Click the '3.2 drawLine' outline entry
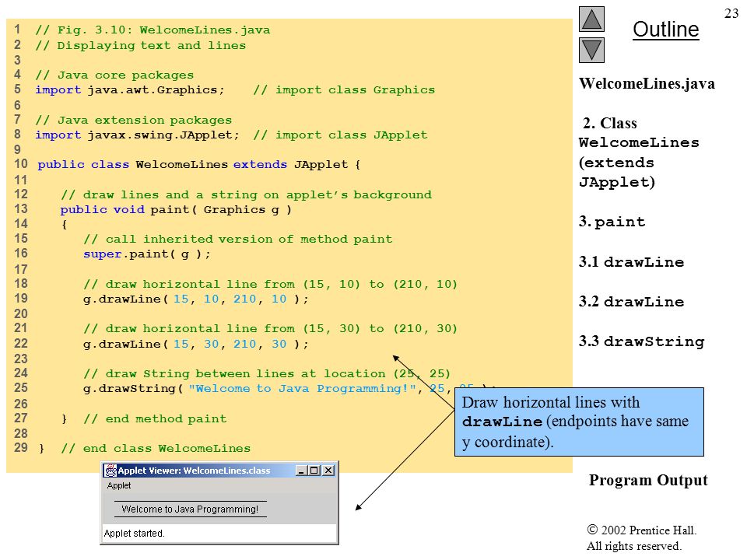Viewport: 747px width, 560px height. (x=631, y=302)
